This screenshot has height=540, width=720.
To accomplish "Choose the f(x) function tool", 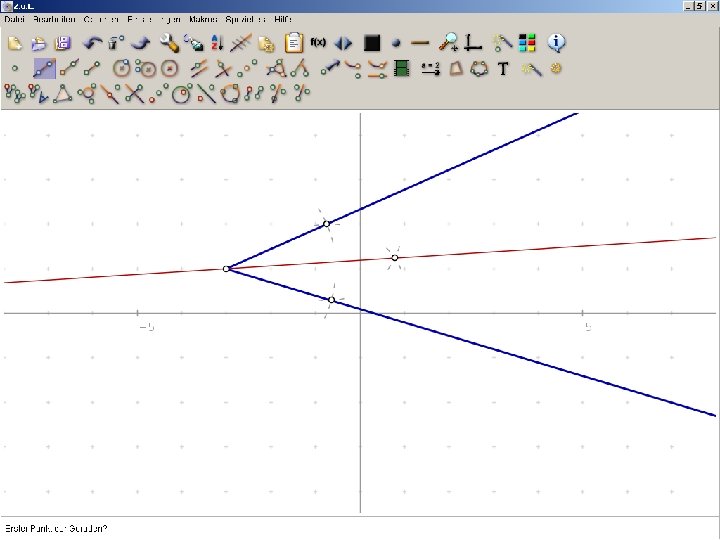I will (x=318, y=43).
